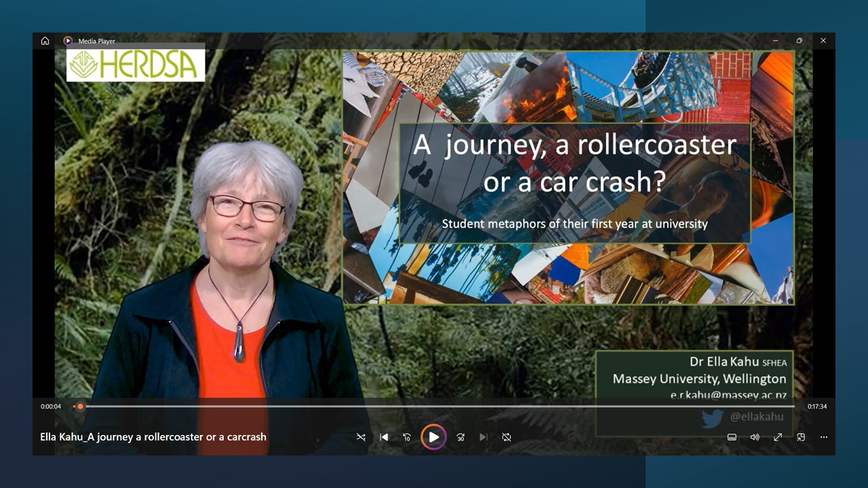Skip back 10 seconds

[408, 437]
